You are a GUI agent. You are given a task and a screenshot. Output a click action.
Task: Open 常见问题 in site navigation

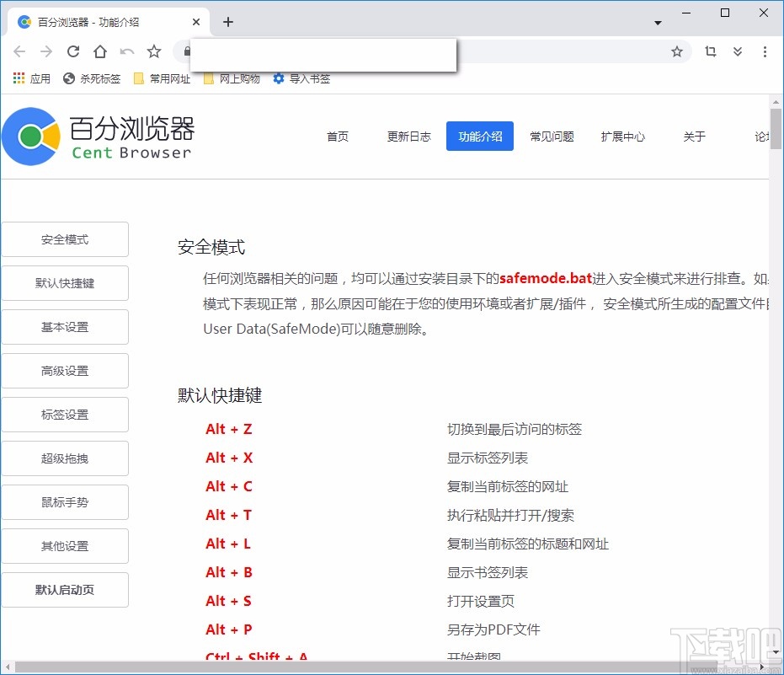point(552,137)
